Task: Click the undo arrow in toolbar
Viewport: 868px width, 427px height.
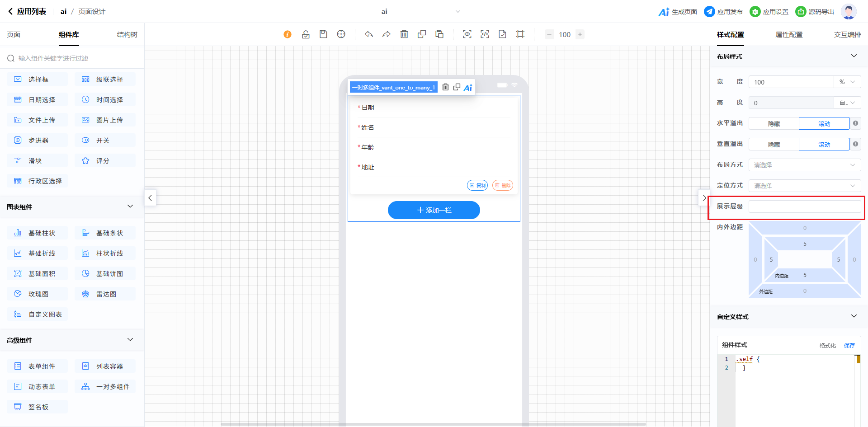Action: (369, 34)
